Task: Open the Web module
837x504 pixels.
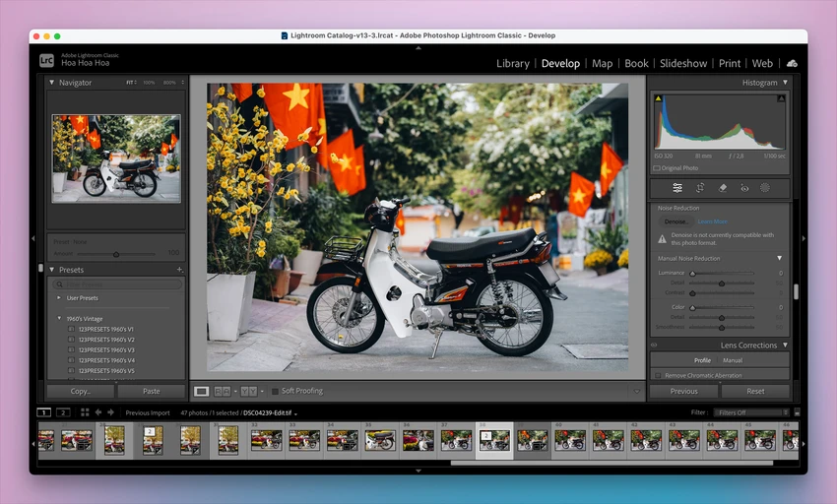Action: [762, 63]
